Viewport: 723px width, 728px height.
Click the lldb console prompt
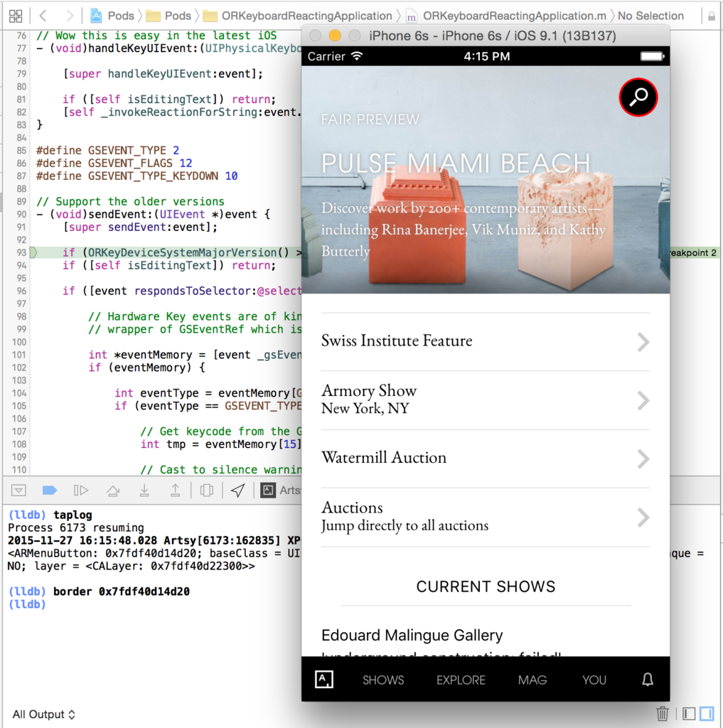point(27,604)
